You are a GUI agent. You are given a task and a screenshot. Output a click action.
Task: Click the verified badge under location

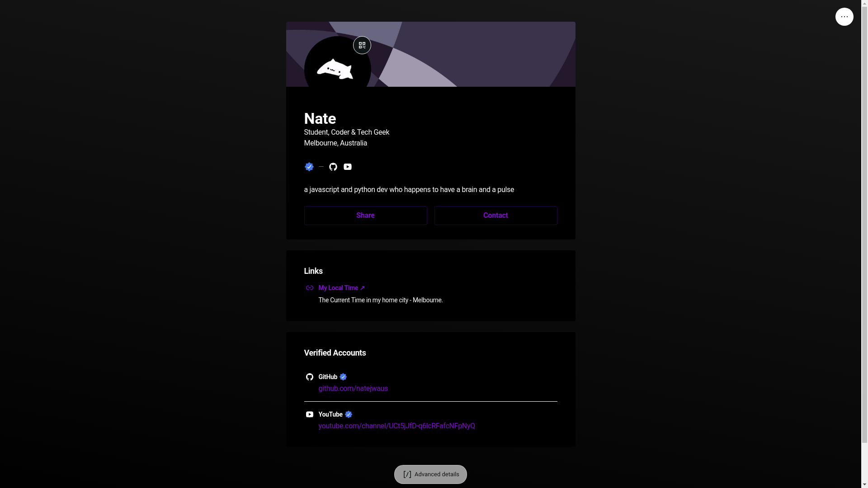click(309, 167)
